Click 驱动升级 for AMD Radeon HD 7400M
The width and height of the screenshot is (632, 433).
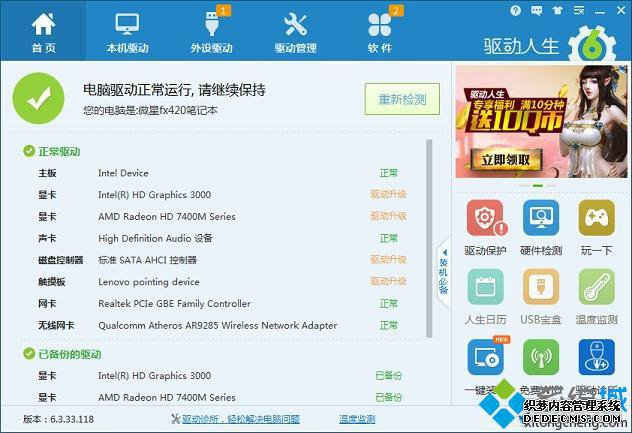tap(388, 216)
